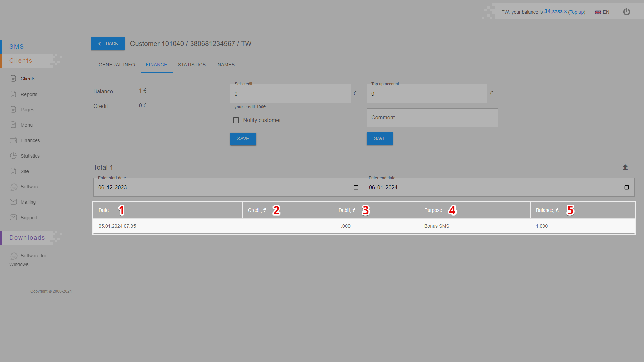Click Software for Windows download icon
644x362 pixels.
click(14, 256)
